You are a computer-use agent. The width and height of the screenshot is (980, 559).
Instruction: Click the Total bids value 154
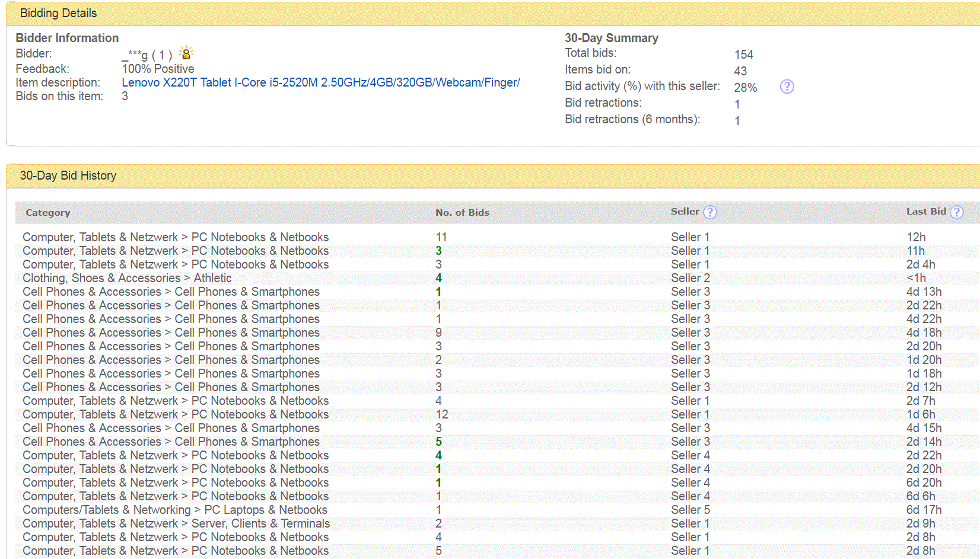743,55
